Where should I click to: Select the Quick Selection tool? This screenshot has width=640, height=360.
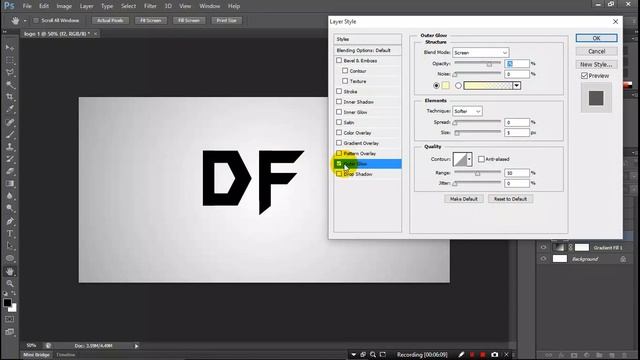(10, 85)
